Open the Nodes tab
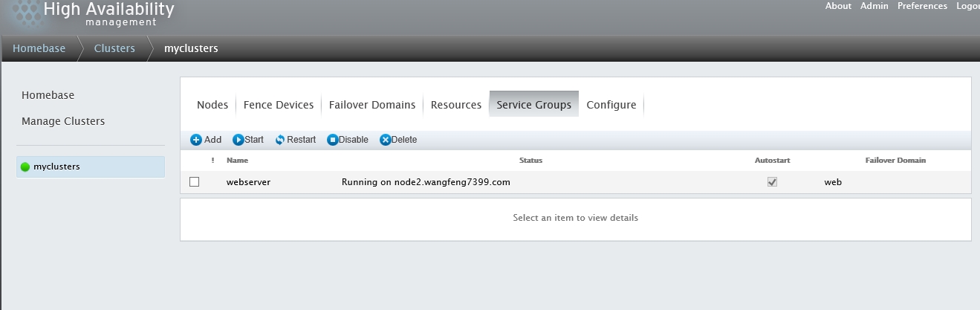Screen dimensions: 980x310 [212, 105]
